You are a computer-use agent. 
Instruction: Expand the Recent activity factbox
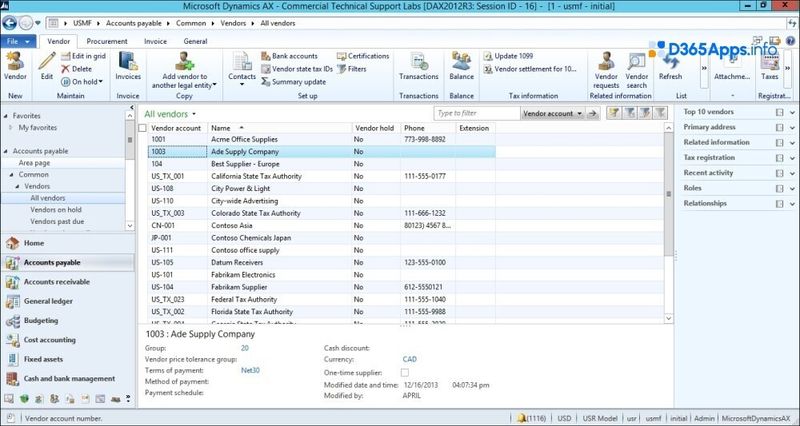pyautogui.click(x=792, y=173)
